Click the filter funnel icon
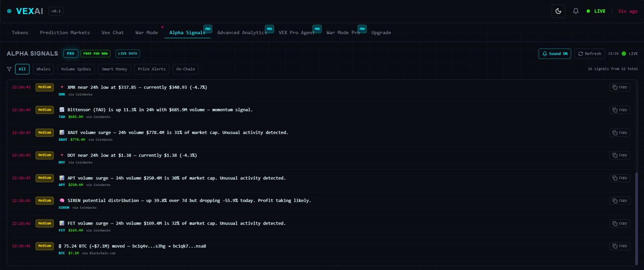 tap(9, 69)
